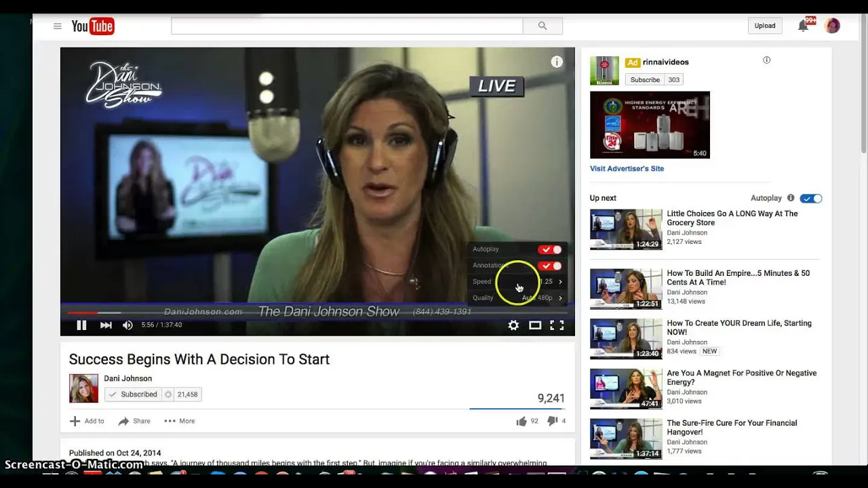Image resolution: width=868 pixels, height=488 pixels.
Task: Click the Upload button
Action: (765, 26)
